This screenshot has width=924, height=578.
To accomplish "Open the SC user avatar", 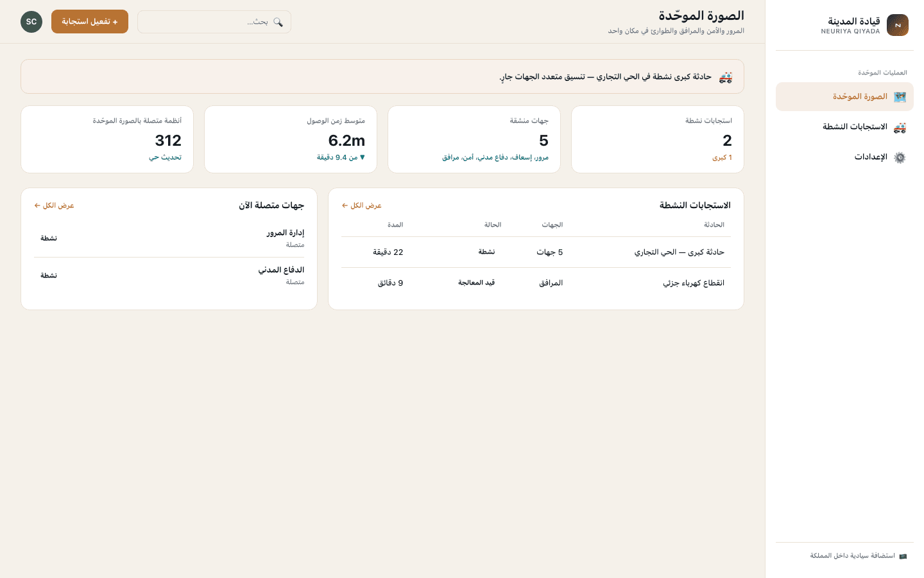I will coord(31,22).
